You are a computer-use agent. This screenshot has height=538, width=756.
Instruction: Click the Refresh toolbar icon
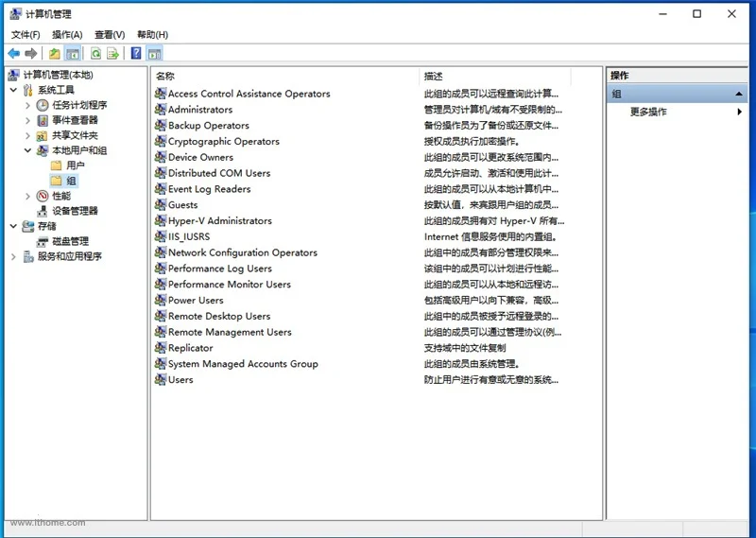[96, 53]
